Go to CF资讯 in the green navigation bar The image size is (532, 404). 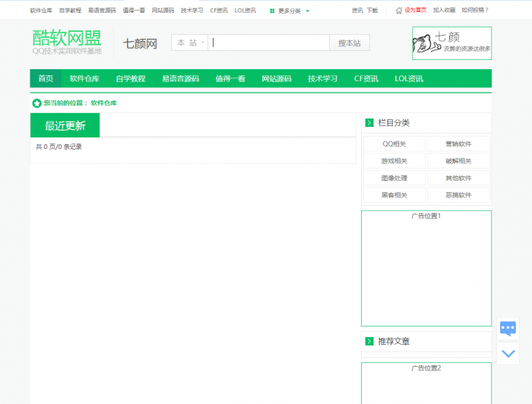click(366, 79)
